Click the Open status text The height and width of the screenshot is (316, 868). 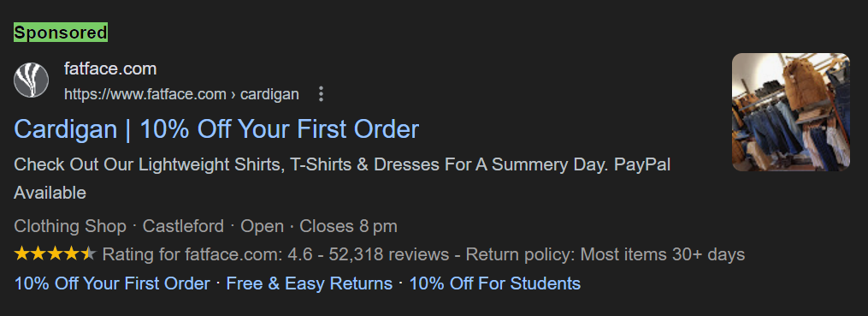coord(262,226)
